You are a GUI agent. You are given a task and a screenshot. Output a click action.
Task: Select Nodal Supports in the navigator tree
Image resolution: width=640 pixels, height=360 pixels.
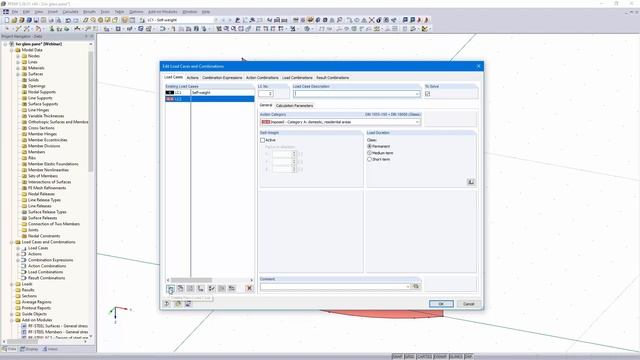tap(42, 92)
